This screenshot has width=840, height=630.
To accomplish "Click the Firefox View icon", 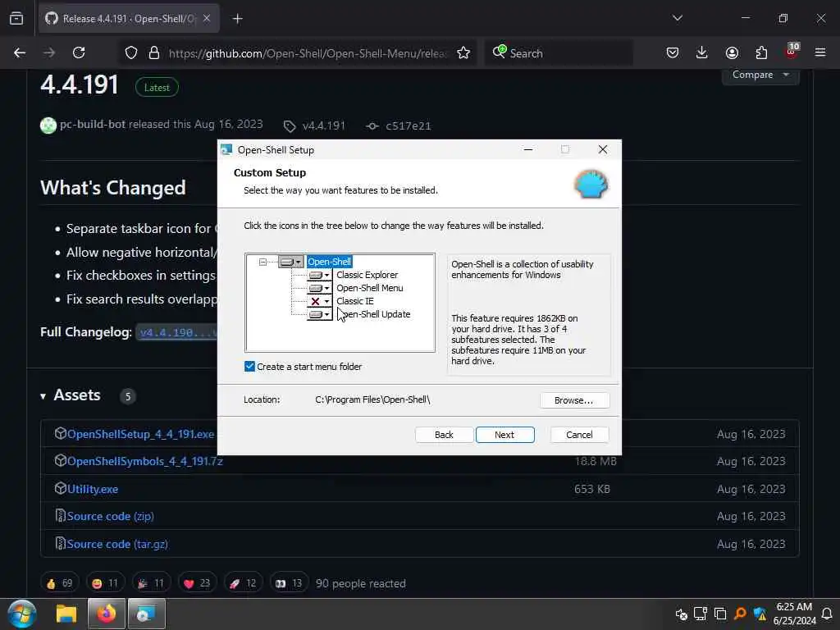I will 16,19.
